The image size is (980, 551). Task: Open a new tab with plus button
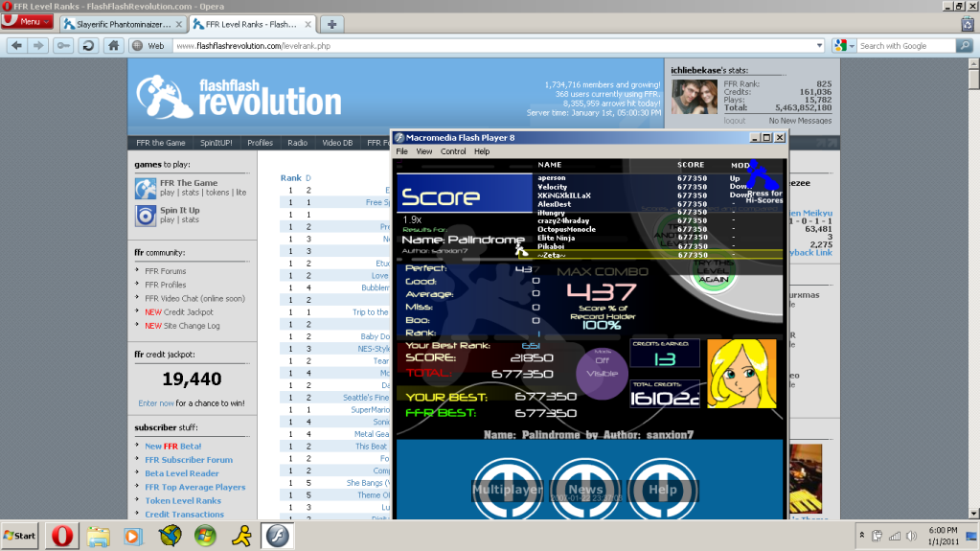point(331,23)
